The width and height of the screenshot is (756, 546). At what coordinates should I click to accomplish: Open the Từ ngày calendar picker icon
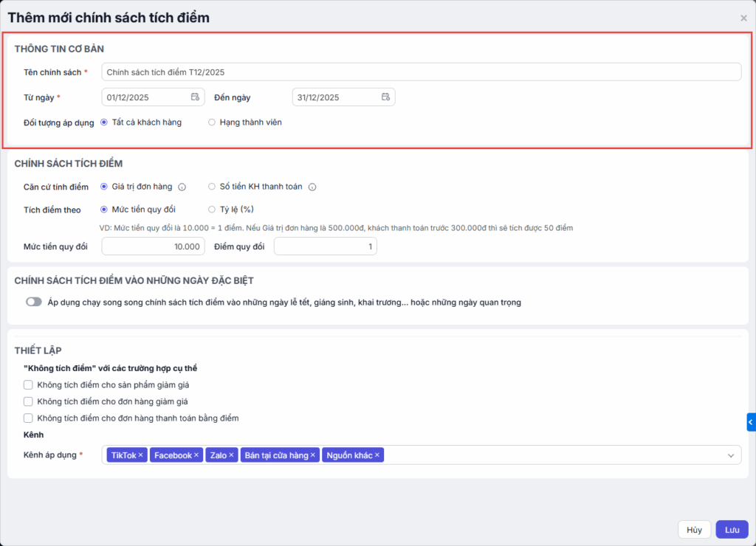[195, 97]
